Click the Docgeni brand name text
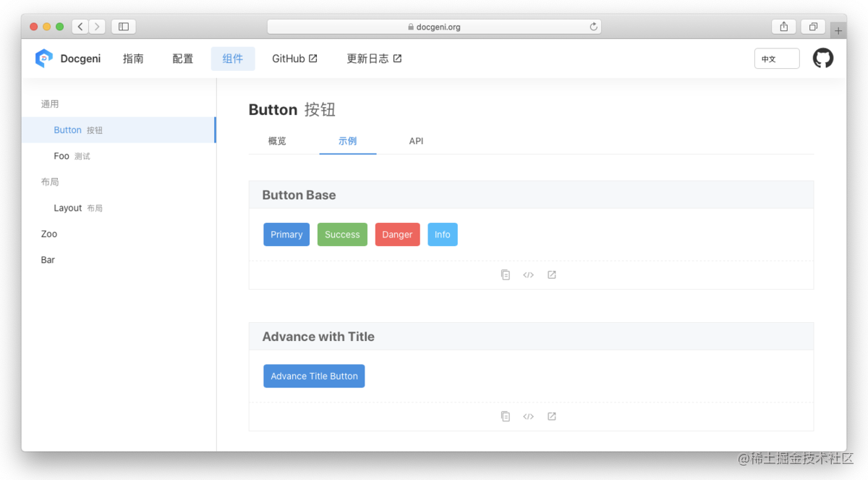The width and height of the screenshot is (868, 480). (x=80, y=59)
